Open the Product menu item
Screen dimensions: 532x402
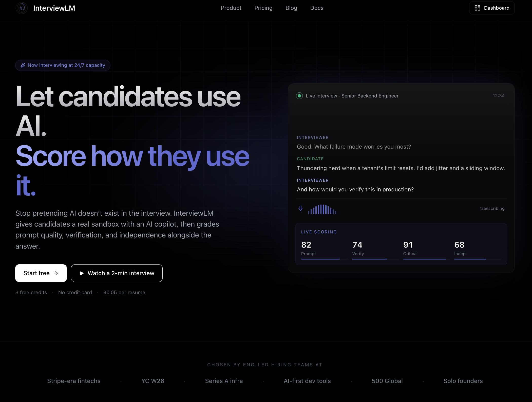tap(231, 8)
